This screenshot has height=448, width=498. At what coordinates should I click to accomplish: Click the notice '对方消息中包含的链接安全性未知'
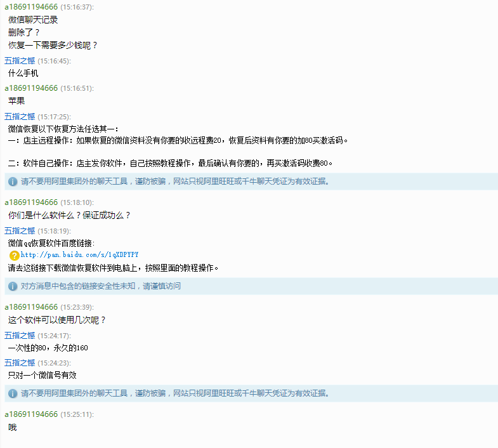click(x=101, y=286)
